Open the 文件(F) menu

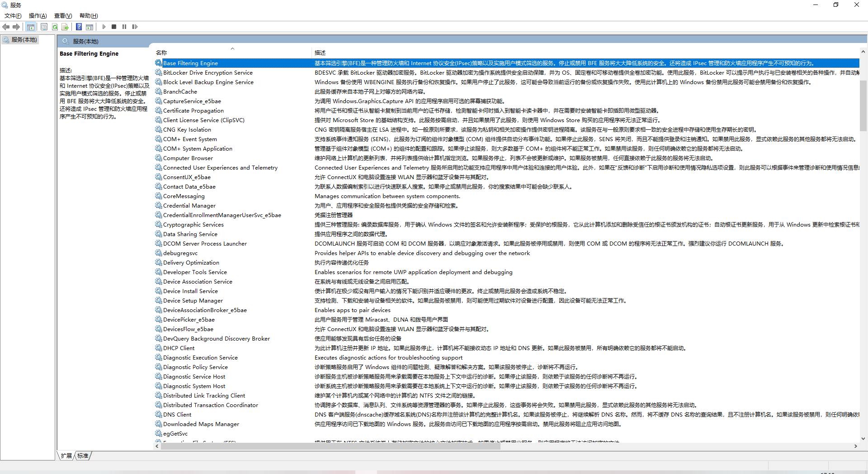[13, 16]
